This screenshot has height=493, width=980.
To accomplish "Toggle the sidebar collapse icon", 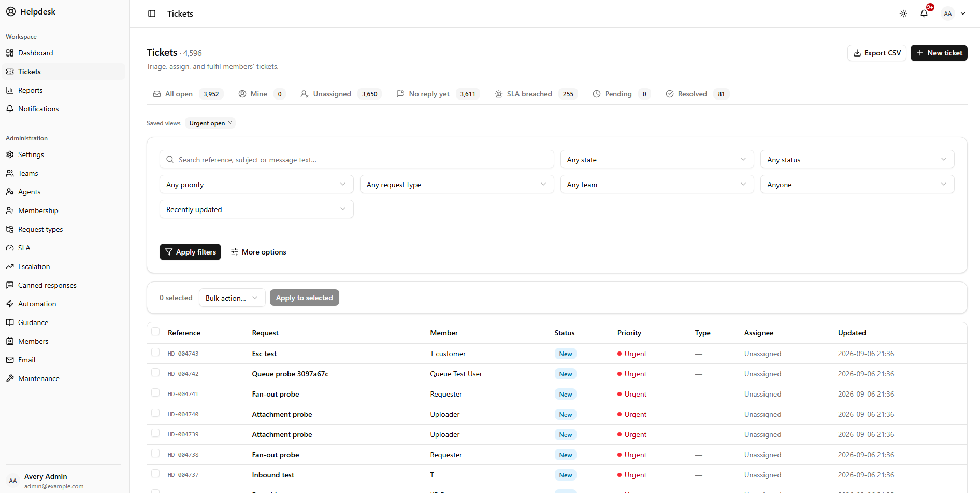I will [152, 13].
